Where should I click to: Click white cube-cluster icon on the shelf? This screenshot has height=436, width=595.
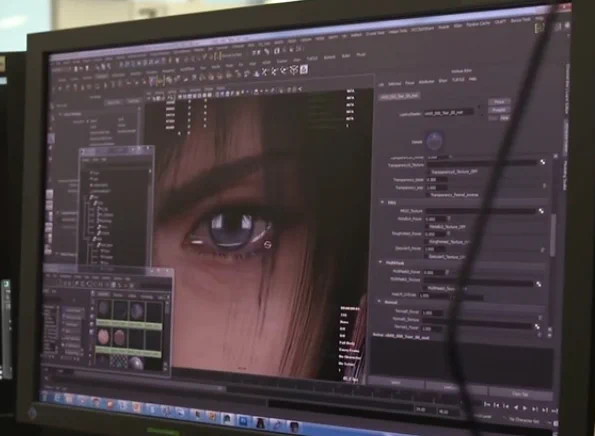tap(294, 70)
